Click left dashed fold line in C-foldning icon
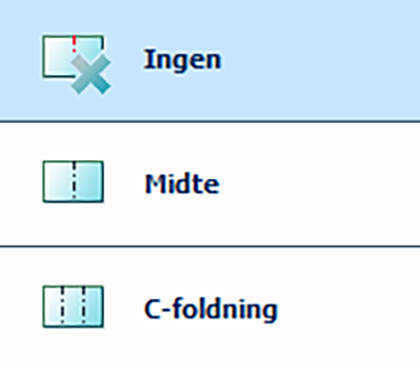 (62, 307)
